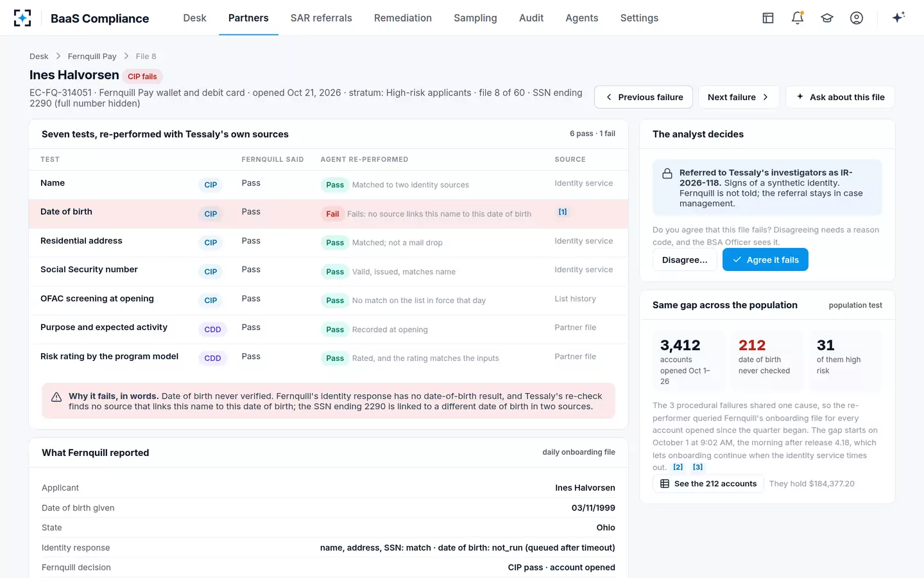Go to the Desk tab

(x=194, y=18)
